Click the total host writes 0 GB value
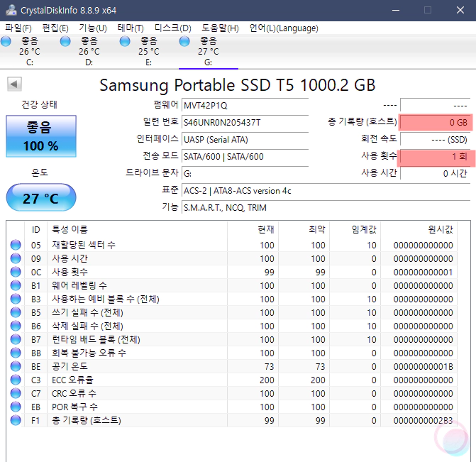The height and width of the screenshot is (462, 476). click(x=436, y=122)
